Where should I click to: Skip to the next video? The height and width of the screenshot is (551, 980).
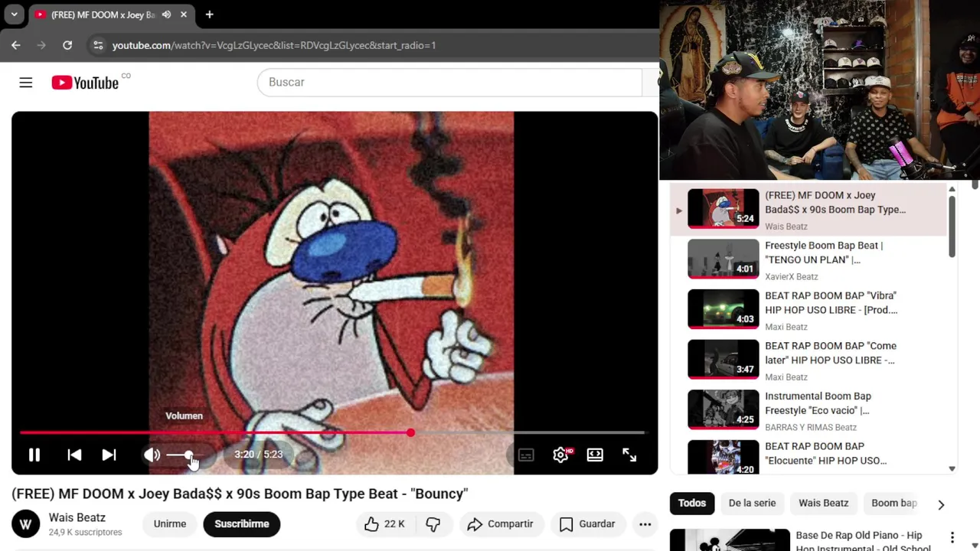[x=109, y=455]
